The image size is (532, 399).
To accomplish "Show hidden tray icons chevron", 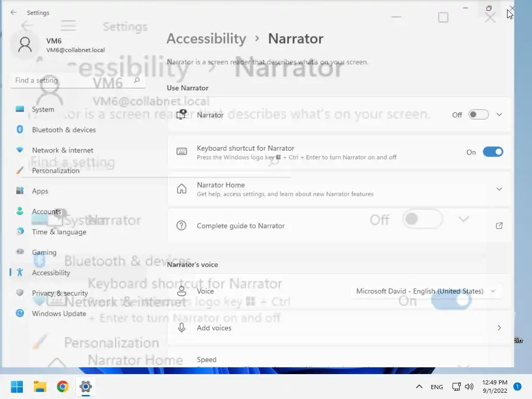I will tap(419, 387).
